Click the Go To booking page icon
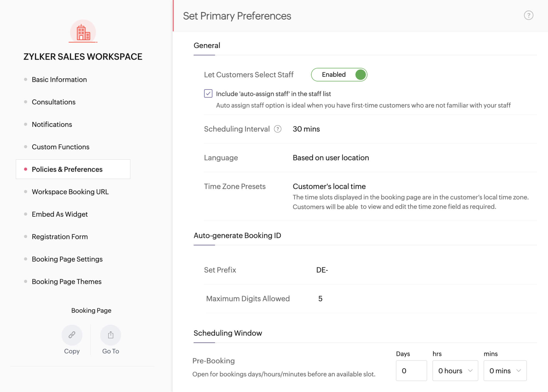The height and width of the screenshot is (392, 548). pos(110,335)
